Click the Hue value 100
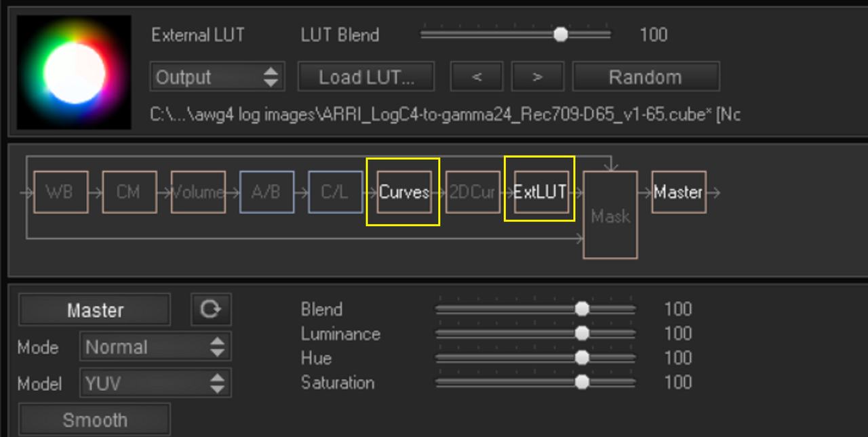Image resolution: width=868 pixels, height=437 pixels. 678,358
